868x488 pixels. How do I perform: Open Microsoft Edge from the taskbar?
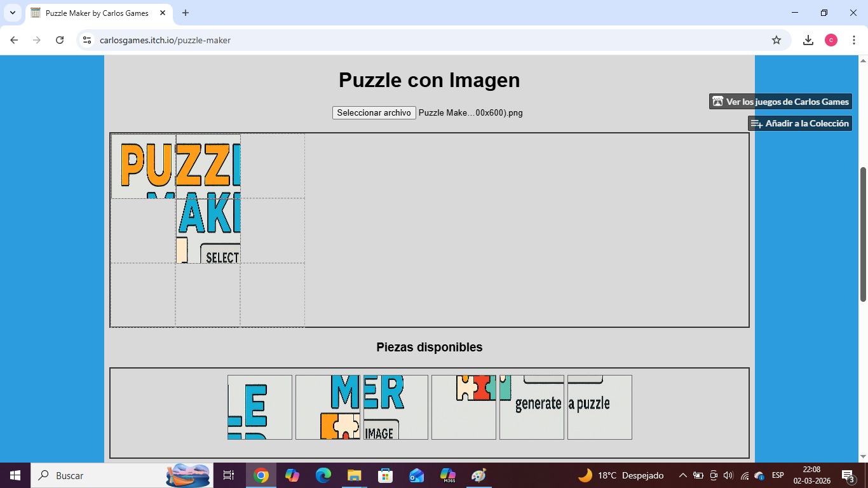tap(323, 475)
